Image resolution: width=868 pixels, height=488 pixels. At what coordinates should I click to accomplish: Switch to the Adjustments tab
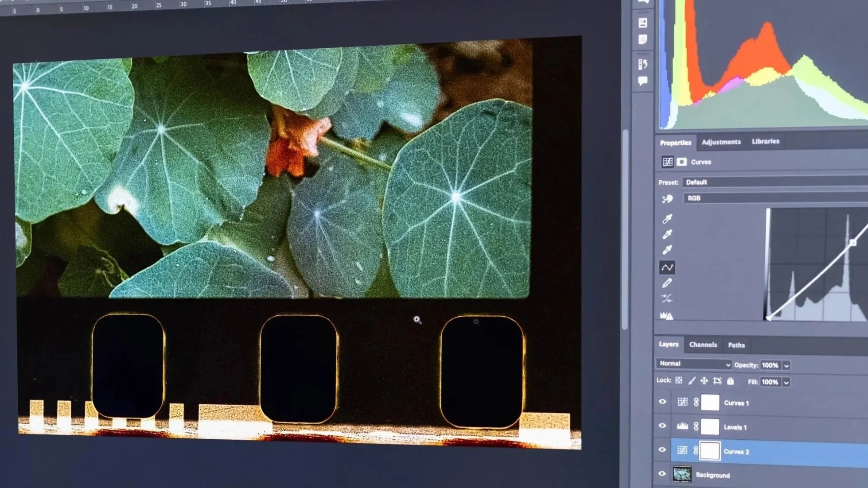tap(721, 142)
